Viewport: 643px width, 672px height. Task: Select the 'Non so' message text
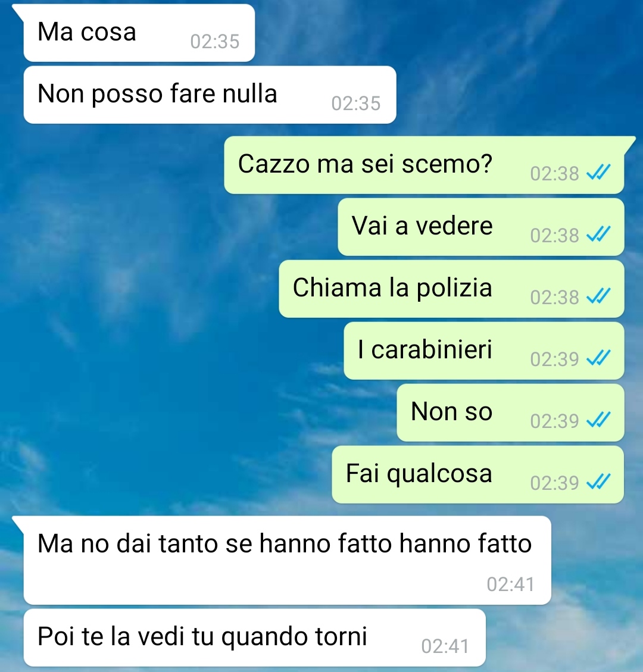(451, 411)
